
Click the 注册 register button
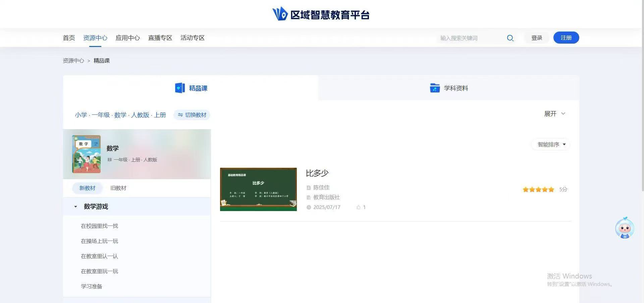click(x=566, y=38)
